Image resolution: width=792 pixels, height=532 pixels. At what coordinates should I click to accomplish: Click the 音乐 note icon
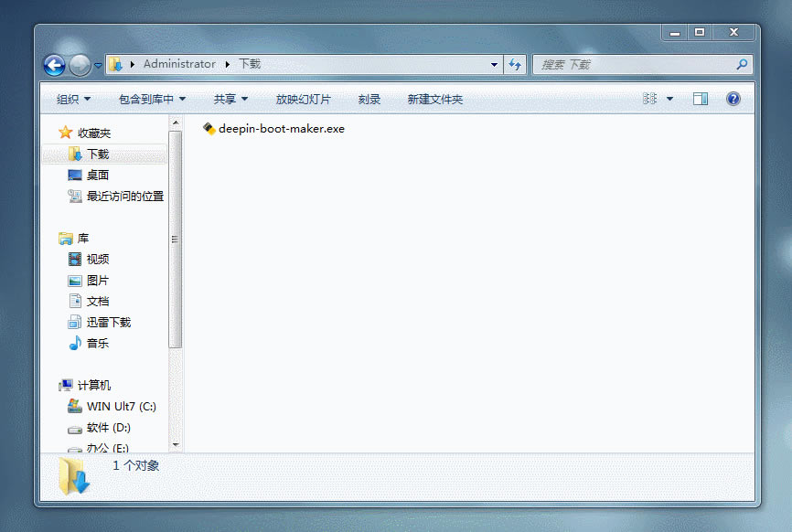pos(75,343)
